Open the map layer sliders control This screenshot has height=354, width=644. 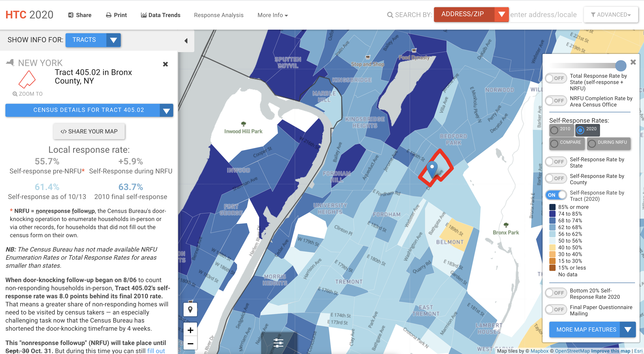(278, 343)
